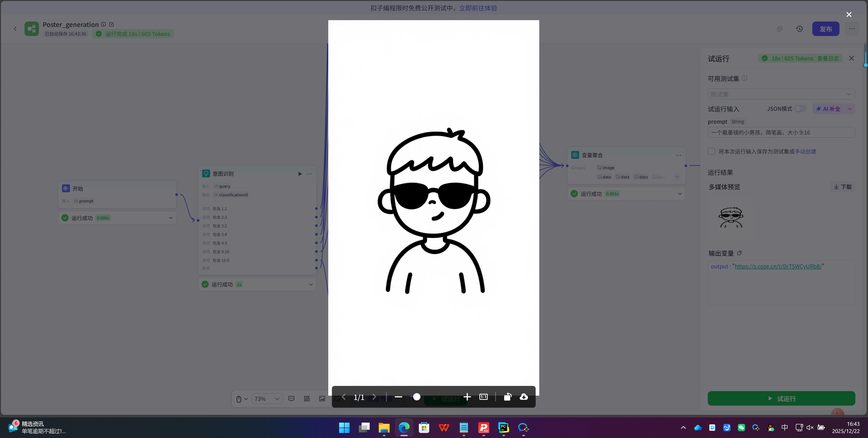The width and height of the screenshot is (868, 438).
Task: Edit the Poster_generation workflow name
Action: click(112, 24)
